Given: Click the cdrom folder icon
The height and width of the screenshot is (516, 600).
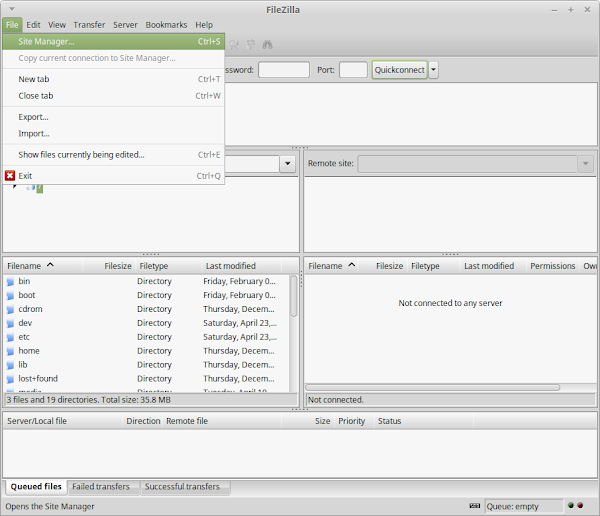Looking at the screenshot, I should [x=10, y=309].
